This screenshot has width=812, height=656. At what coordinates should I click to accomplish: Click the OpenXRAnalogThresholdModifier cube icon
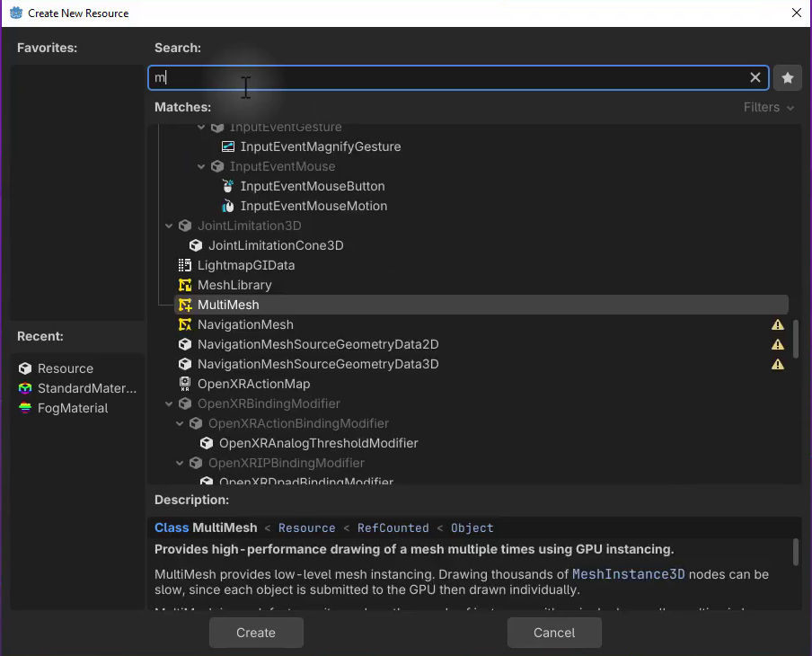207,443
